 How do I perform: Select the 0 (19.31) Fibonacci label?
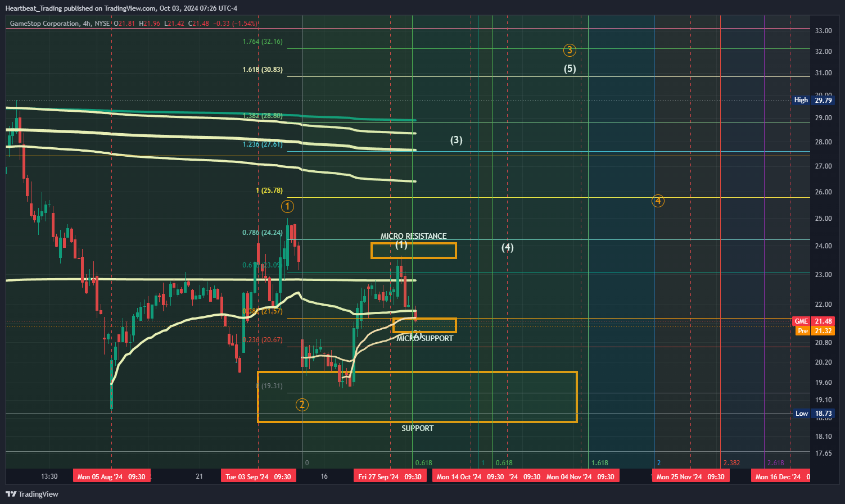(269, 386)
